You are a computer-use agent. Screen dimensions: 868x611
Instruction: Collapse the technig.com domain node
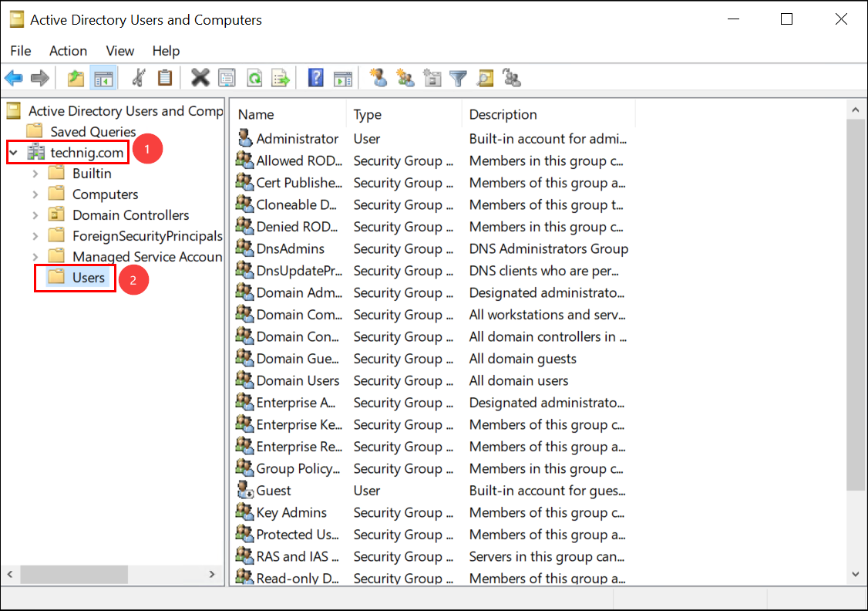point(14,153)
